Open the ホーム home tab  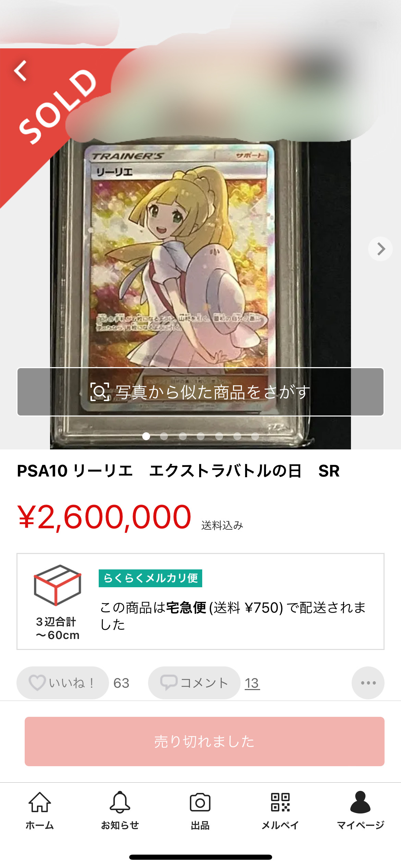pyautogui.click(x=40, y=810)
